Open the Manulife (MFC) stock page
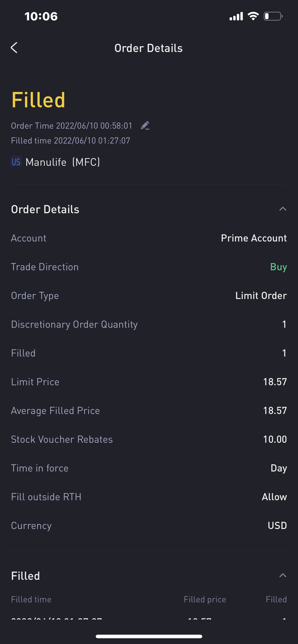 (x=63, y=162)
